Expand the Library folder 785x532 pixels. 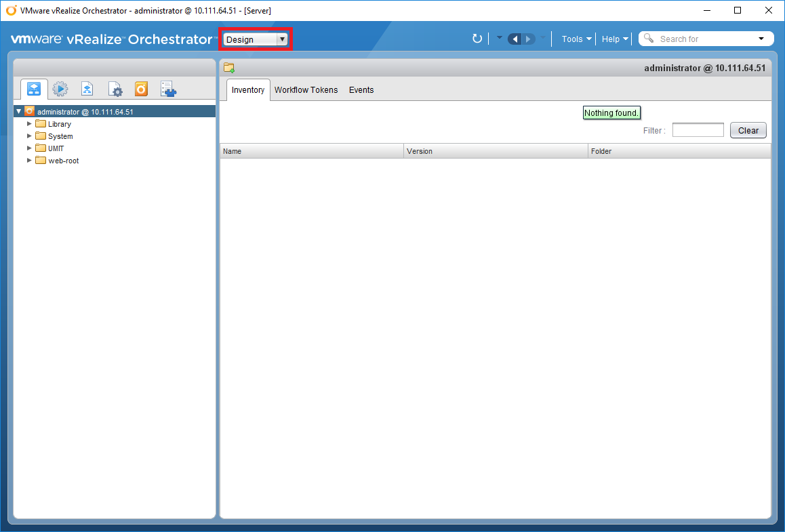29,124
